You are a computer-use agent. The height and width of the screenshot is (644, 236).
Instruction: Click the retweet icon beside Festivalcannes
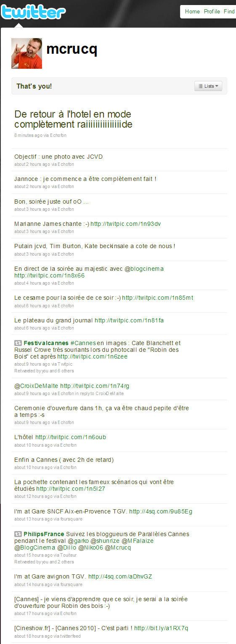tap(18, 343)
